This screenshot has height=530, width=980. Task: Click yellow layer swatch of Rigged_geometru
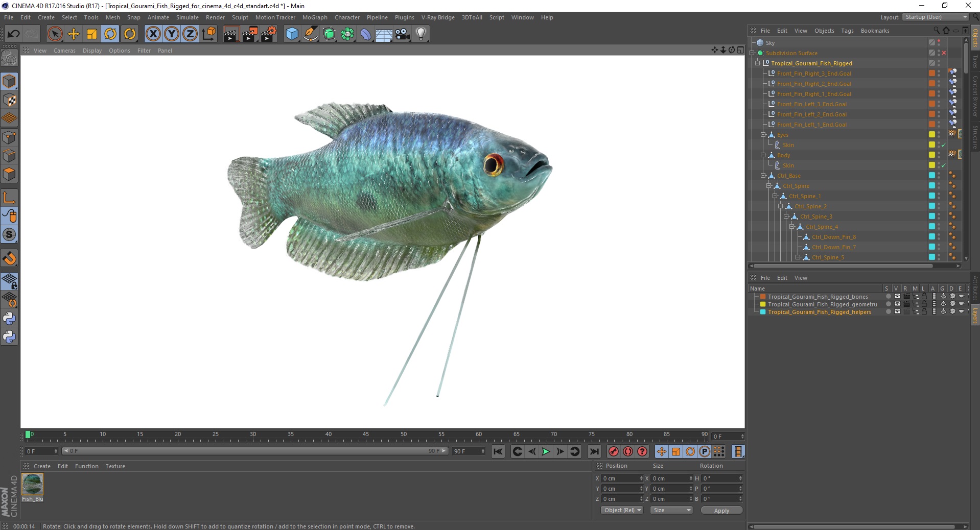(763, 304)
